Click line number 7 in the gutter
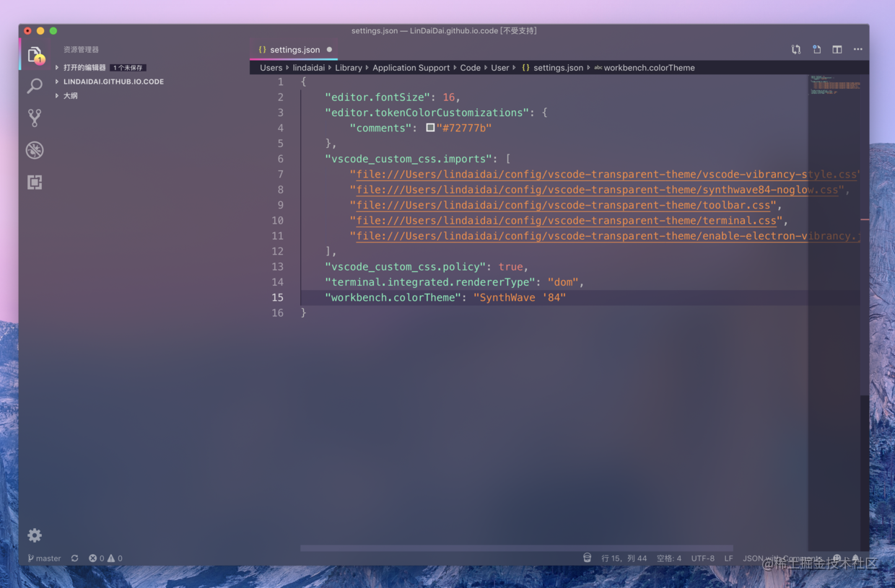The height and width of the screenshot is (588, 895). 281,175
